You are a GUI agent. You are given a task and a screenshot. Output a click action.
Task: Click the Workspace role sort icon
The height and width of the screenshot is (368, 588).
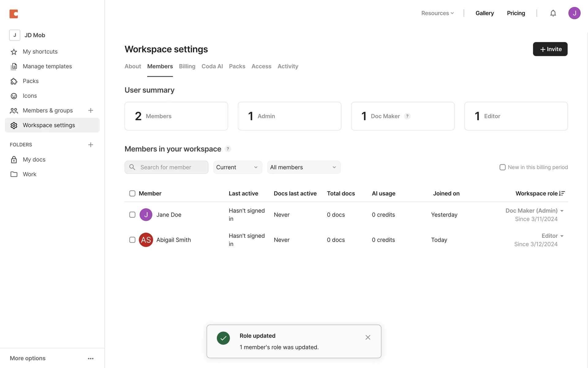click(x=562, y=194)
